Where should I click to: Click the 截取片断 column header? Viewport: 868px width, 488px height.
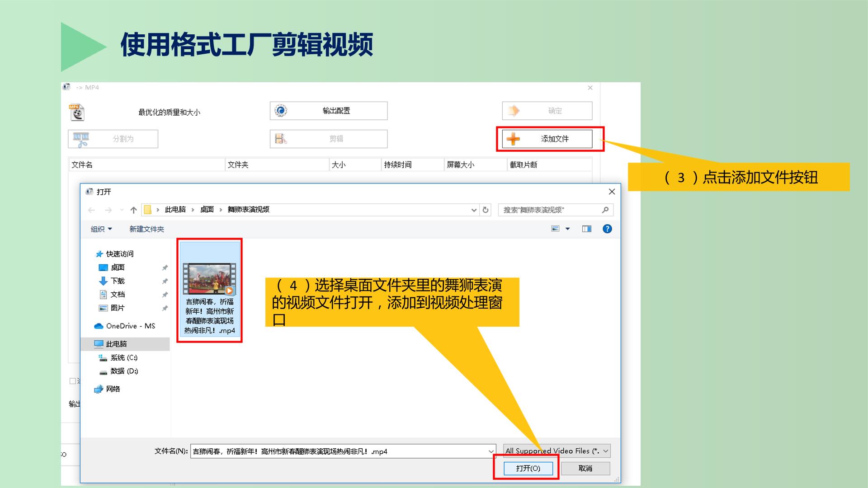[550, 165]
